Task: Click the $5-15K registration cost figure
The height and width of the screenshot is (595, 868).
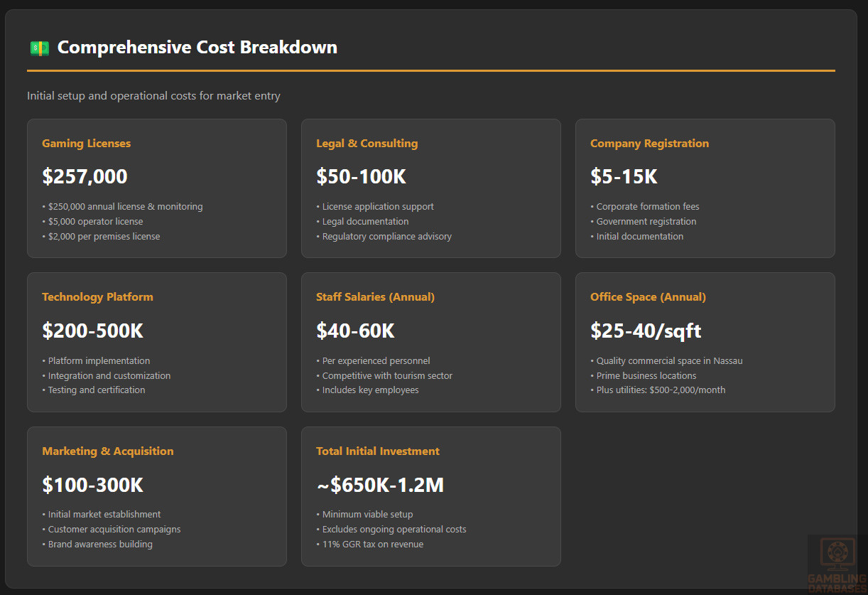Action: pos(624,176)
